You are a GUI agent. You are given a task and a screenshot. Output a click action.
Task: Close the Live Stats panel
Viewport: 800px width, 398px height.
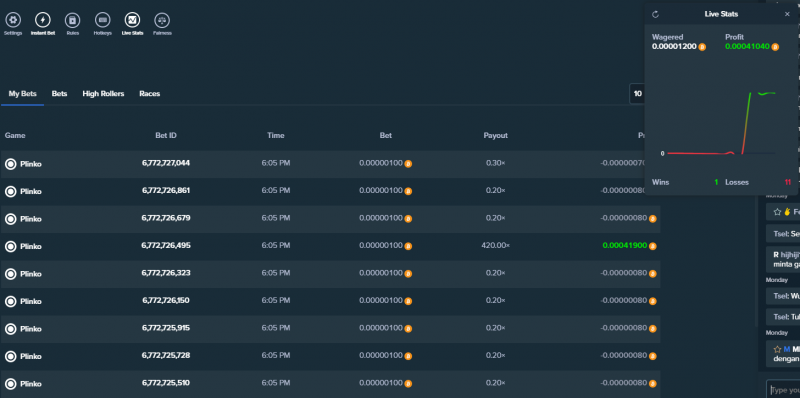787,14
